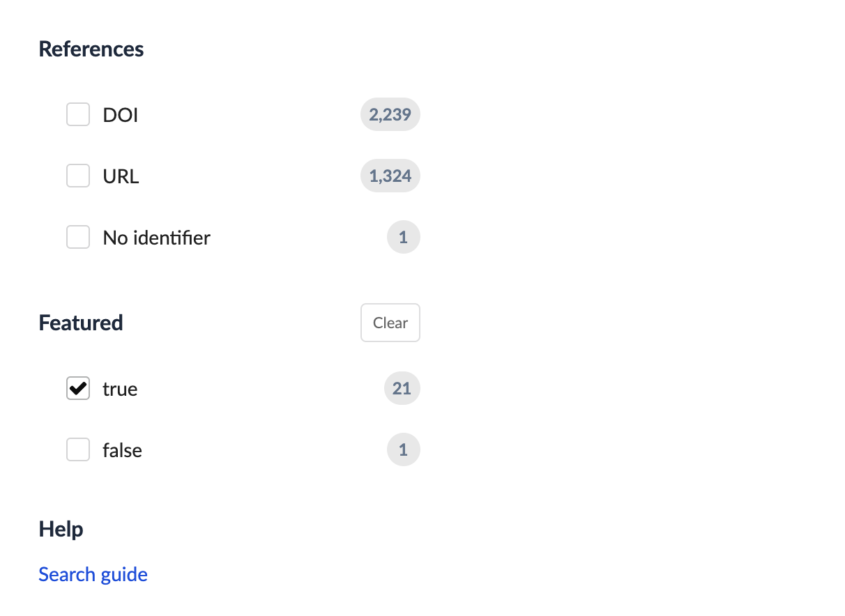Screen dimensions: 845x616
Task: Open the Search guide link
Action: 93,574
